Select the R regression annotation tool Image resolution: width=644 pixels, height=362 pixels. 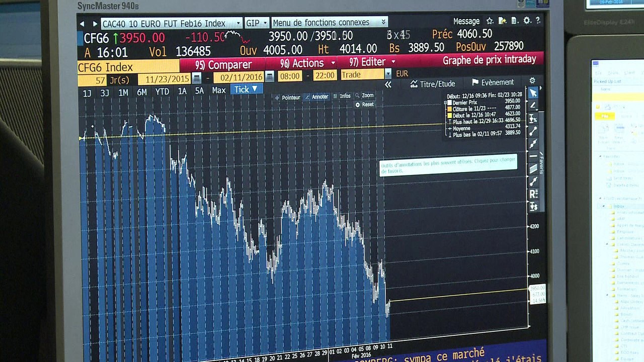(533, 194)
